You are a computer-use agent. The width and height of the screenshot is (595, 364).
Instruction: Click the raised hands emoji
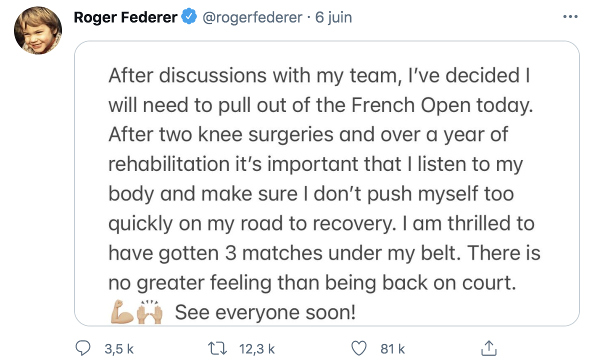(150, 312)
